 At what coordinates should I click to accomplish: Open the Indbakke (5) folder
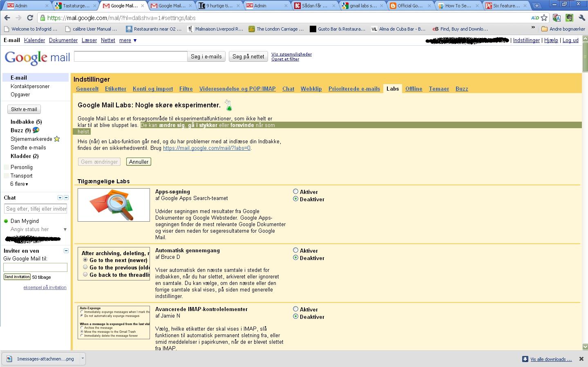pos(26,122)
